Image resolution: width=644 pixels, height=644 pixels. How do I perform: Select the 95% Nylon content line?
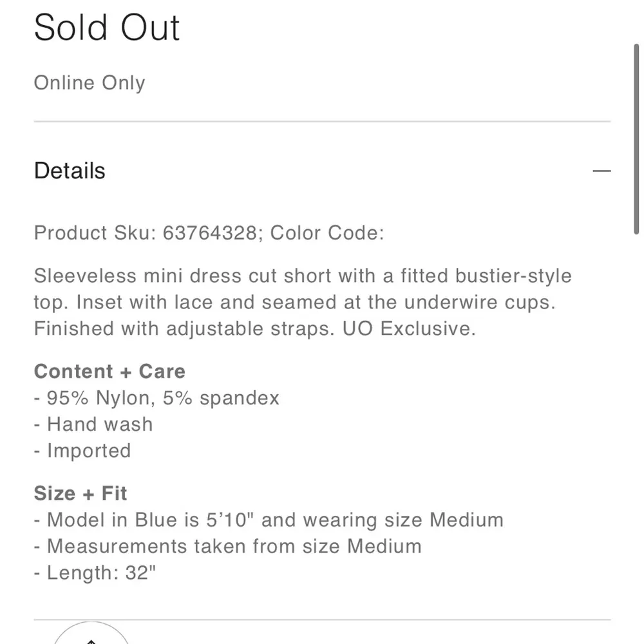pyautogui.click(x=156, y=397)
